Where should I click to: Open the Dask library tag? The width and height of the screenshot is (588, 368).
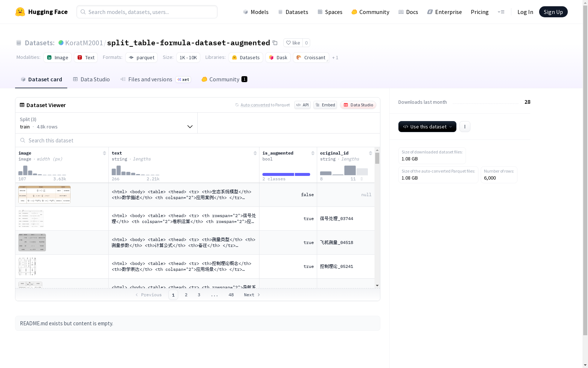[x=278, y=57]
